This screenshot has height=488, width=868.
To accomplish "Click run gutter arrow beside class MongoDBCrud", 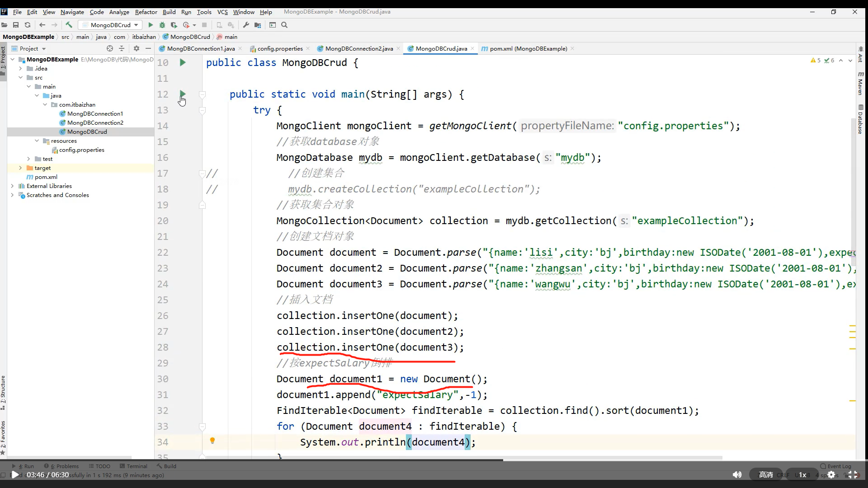I will (183, 62).
